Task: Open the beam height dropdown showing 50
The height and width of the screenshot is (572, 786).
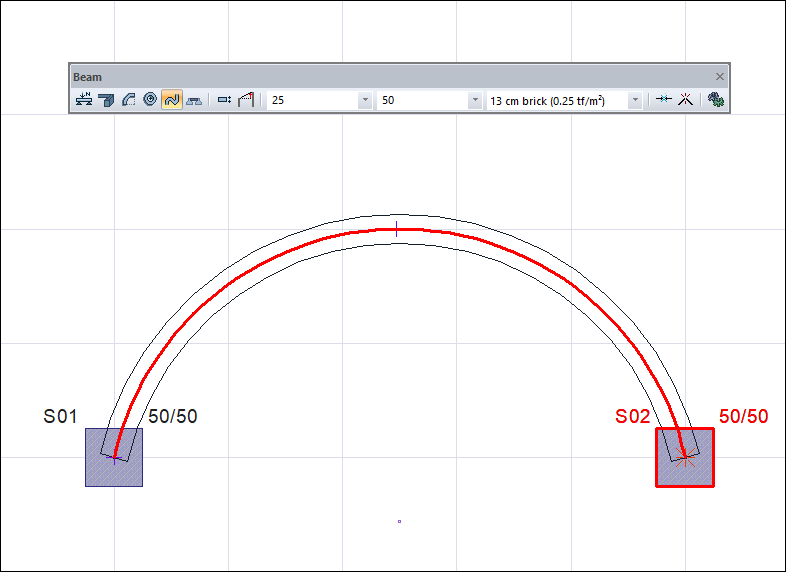Action: (474, 101)
